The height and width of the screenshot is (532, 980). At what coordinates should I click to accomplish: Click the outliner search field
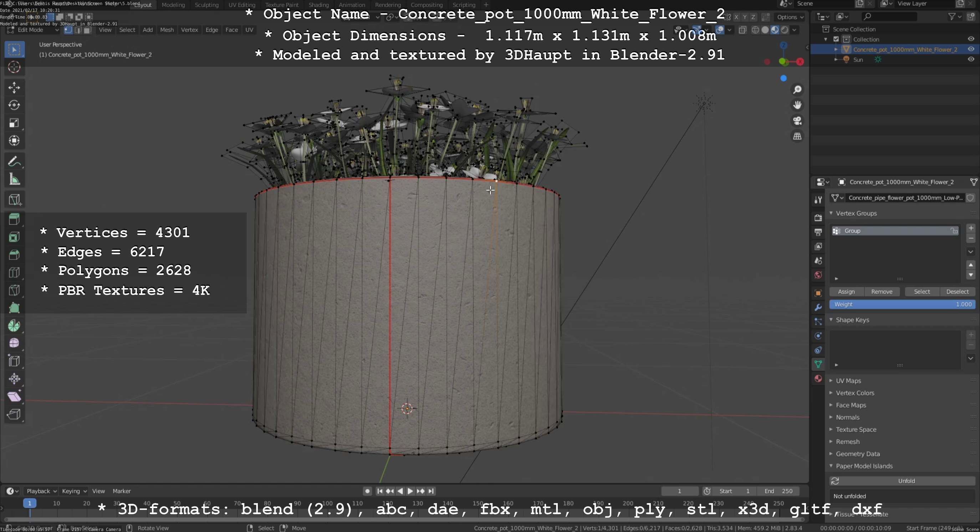click(x=889, y=17)
